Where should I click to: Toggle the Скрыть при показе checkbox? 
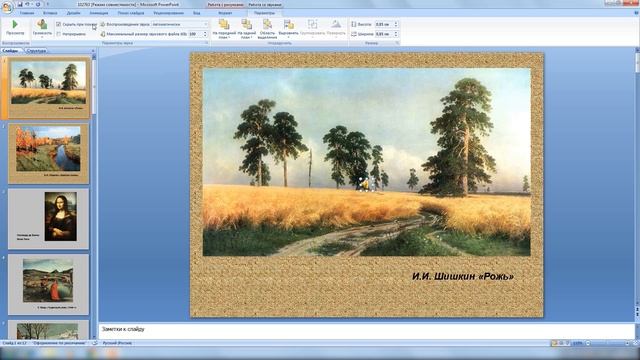pos(58,24)
